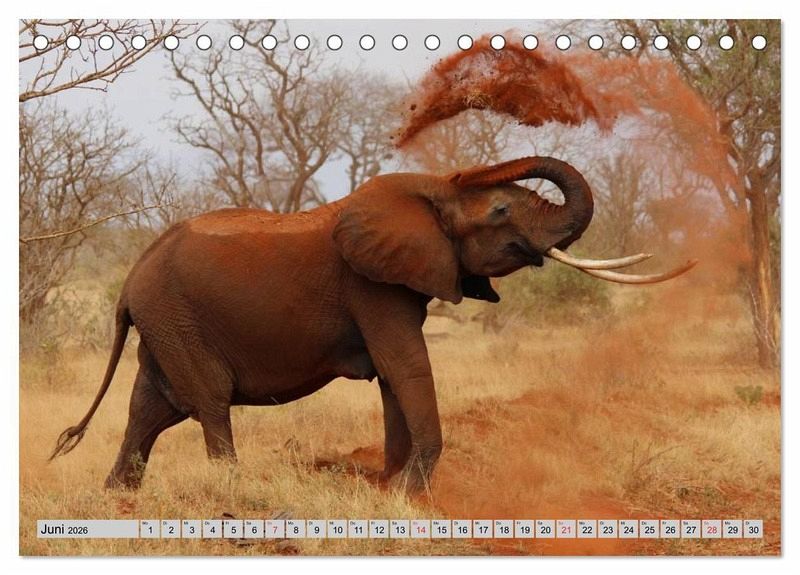Select day 12 in the date strip
This screenshot has width=800, height=575.
(x=379, y=529)
